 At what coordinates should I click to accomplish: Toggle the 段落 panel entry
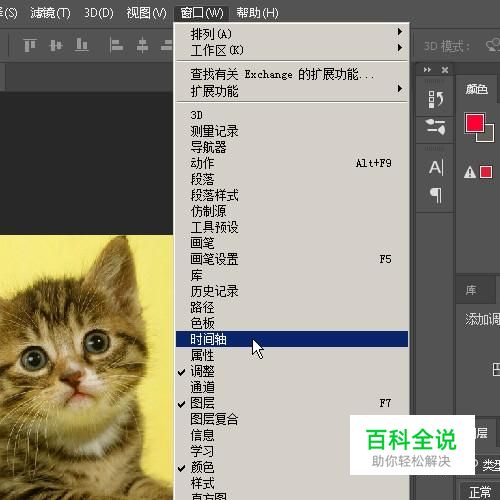pyautogui.click(x=292, y=179)
